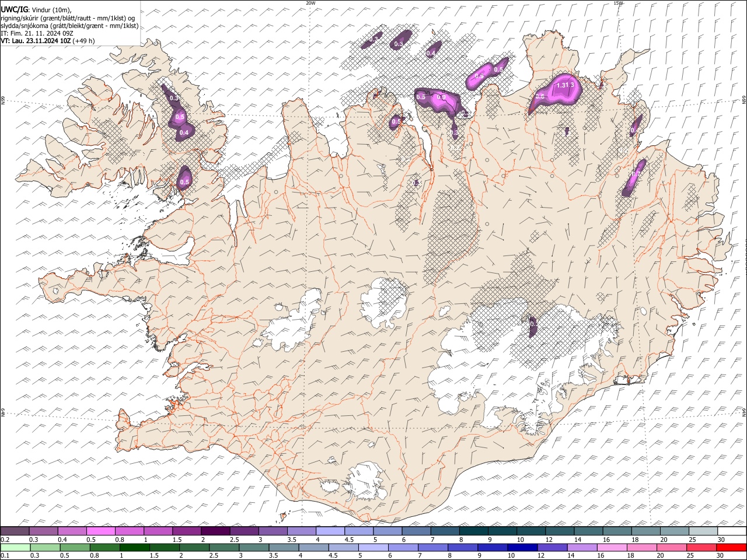This screenshot has width=747, height=560.
Task: Select the darkest purple swatch labeled 2
Action: click(x=215, y=531)
